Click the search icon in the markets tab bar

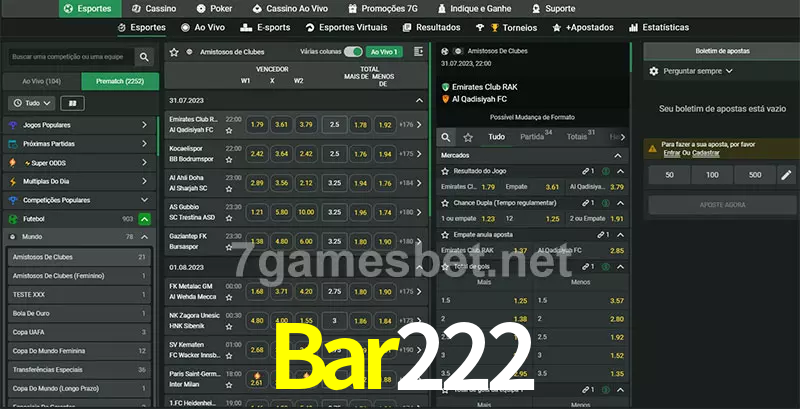click(446, 137)
